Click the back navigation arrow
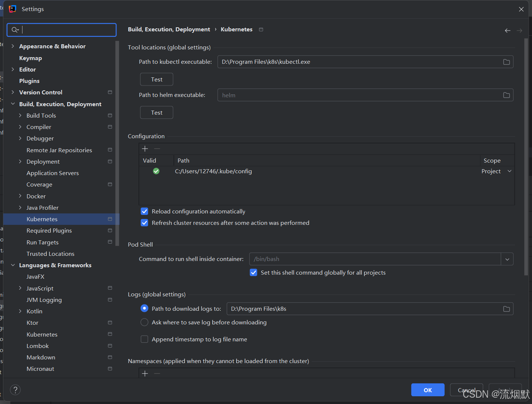This screenshot has width=532, height=404. (507, 31)
